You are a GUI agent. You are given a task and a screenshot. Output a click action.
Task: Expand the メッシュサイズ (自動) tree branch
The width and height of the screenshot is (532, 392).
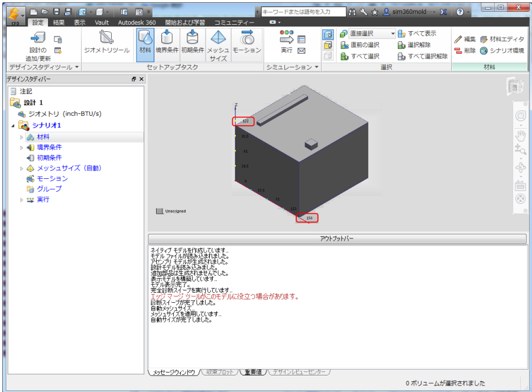pos(21,168)
